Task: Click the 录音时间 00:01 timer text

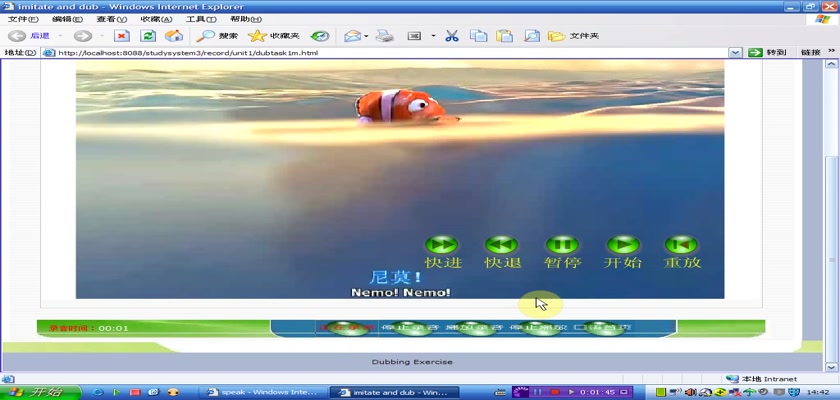Action: (89, 328)
